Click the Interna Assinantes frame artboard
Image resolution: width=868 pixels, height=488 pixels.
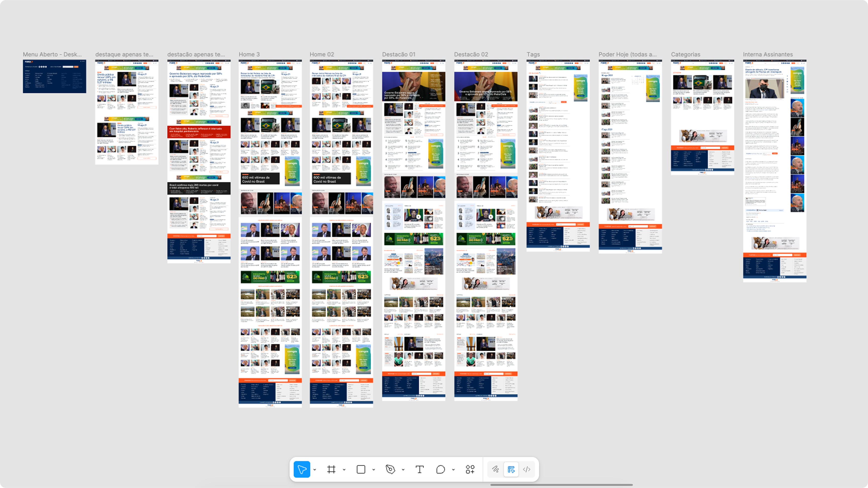[x=775, y=171]
